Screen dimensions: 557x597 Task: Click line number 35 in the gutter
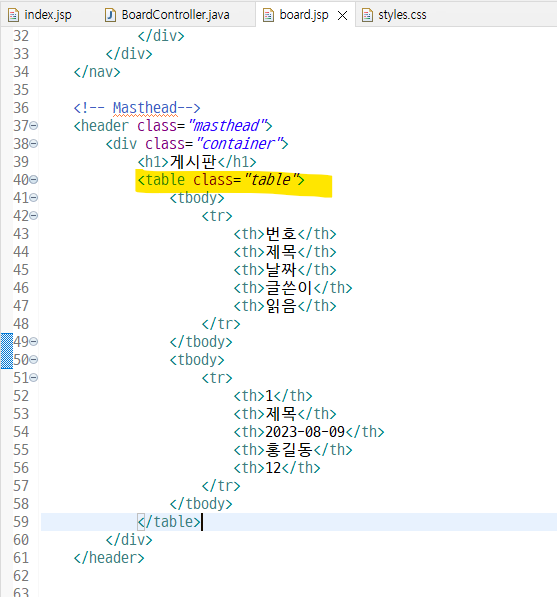[x=21, y=90]
